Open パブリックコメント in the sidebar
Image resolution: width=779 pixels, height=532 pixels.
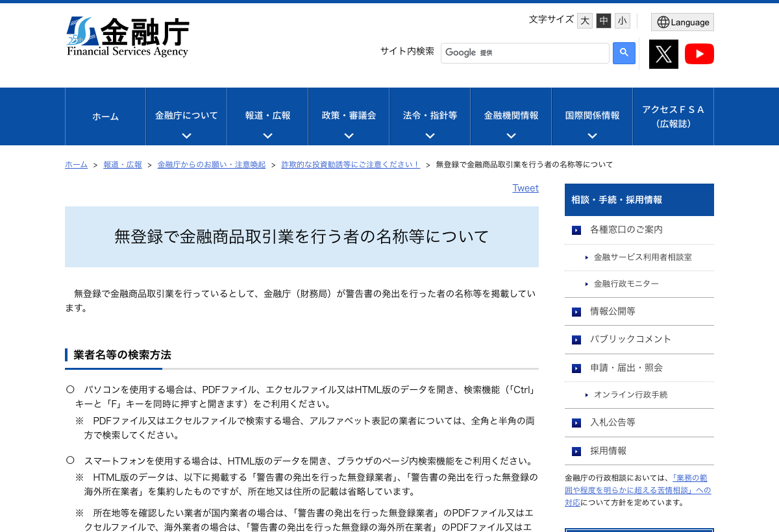tap(631, 339)
